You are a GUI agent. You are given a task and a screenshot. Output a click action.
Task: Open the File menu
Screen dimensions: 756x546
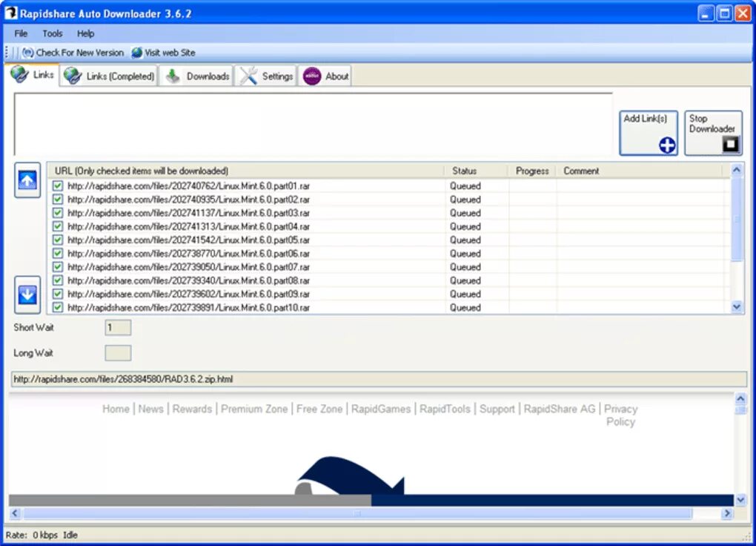coord(21,33)
